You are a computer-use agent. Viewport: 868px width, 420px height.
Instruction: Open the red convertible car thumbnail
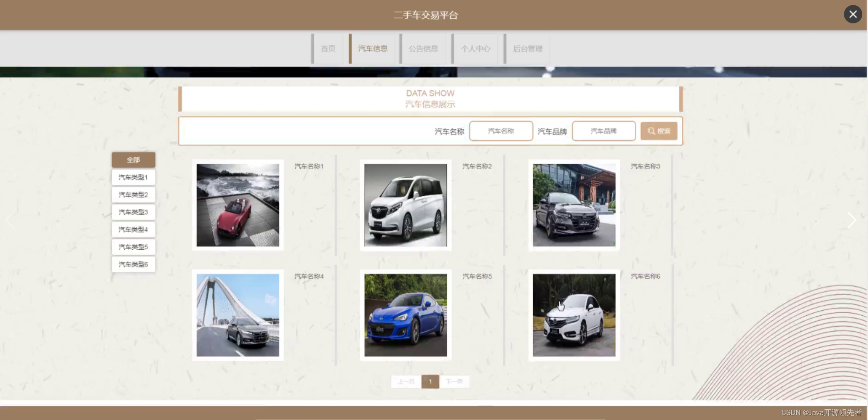coord(237,205)
